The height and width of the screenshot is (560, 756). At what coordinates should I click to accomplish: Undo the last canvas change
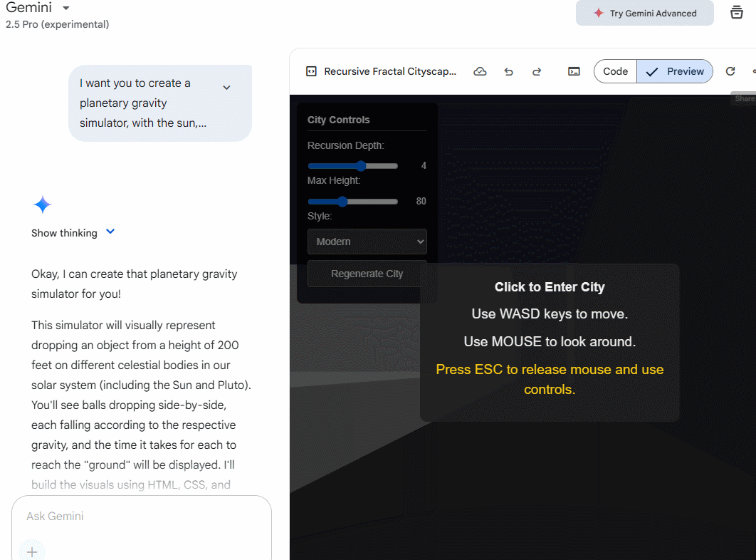508,71
